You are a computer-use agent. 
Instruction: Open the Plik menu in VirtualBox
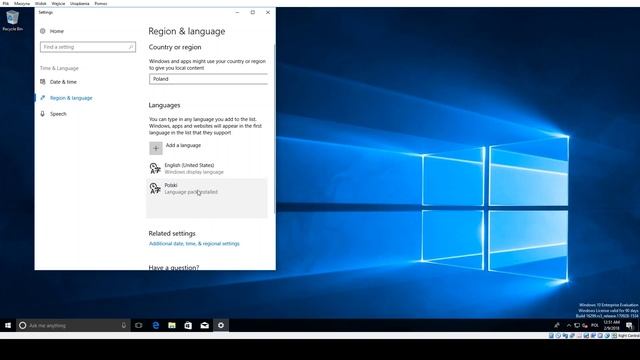[x=6, y=4]
